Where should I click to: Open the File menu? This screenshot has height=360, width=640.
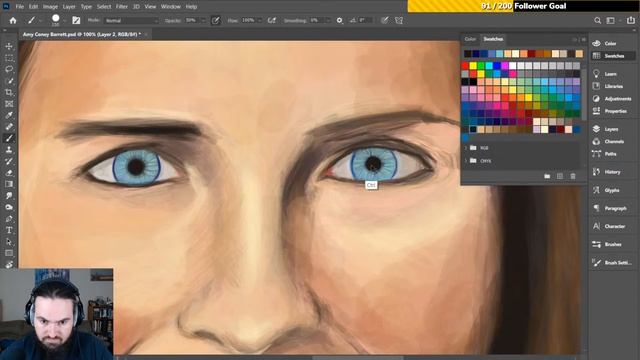pos(20,7)
